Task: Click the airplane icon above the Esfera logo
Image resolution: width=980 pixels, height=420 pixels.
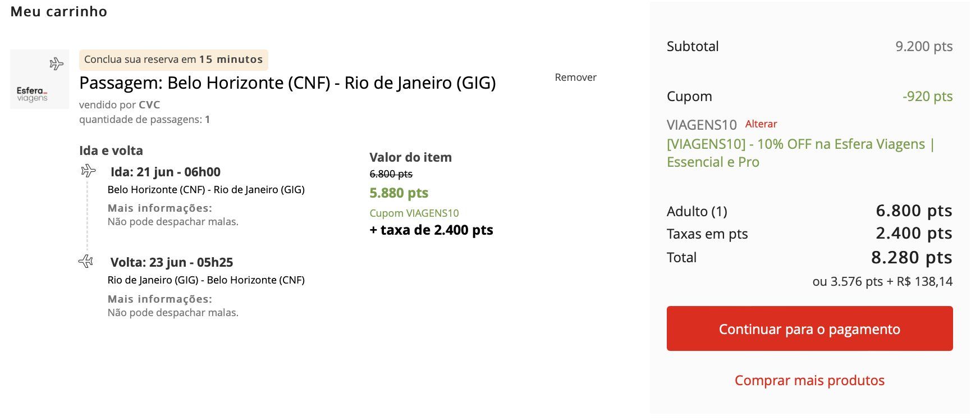Action: 56,64
